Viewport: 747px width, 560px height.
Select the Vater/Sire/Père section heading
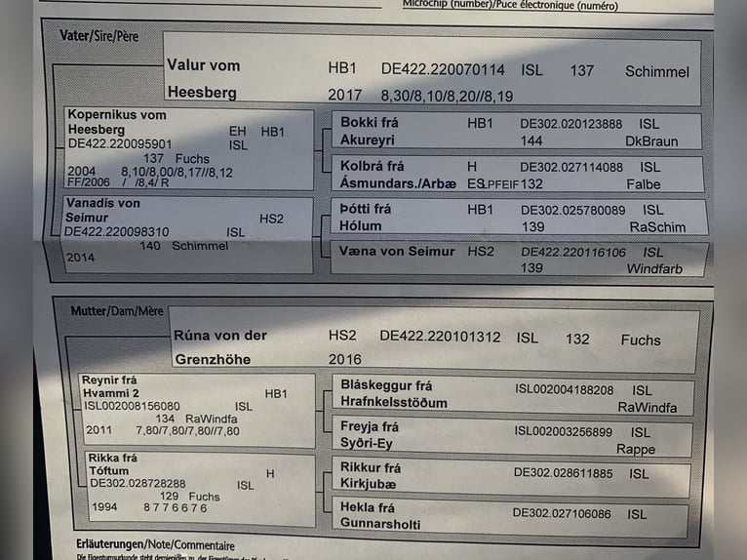tap(99, 36)
